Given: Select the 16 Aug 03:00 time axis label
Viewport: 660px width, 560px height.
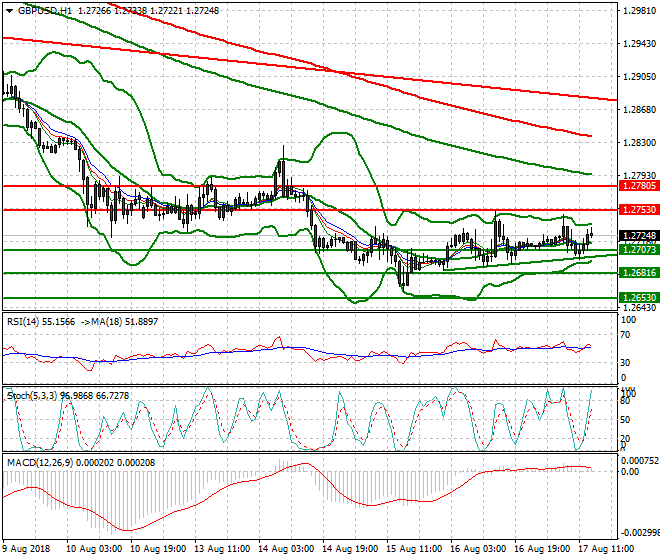Looking at the screenshot, I should 478,549.
